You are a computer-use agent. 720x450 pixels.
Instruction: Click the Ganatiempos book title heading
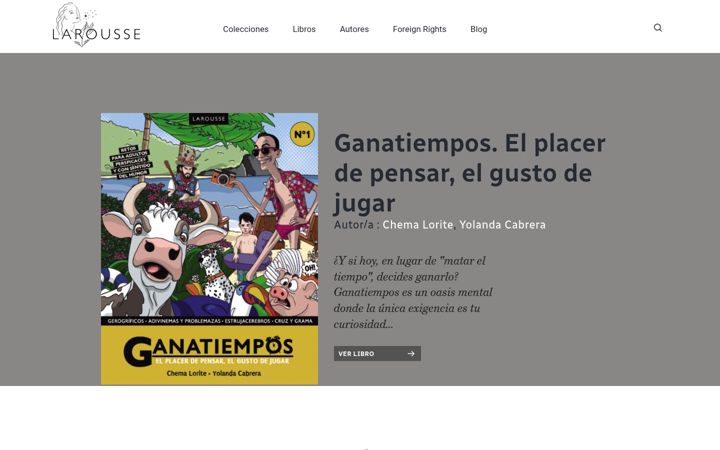pyautogui.click(x=469, y=173)
